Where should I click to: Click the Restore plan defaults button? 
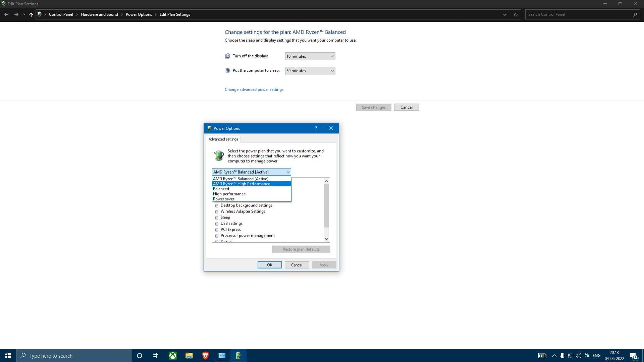(x=301, y=249)
